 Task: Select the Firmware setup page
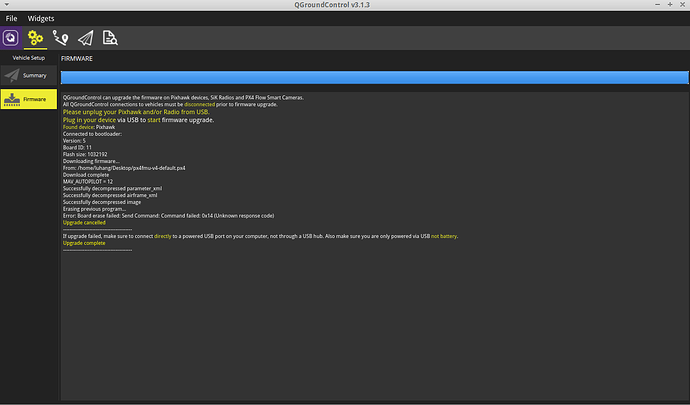tap(29, 99)
